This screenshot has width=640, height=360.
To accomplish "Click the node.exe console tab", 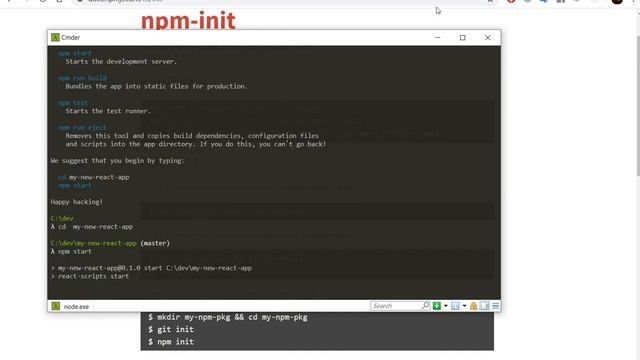I will pyautogui.click(x=71, y=306).
